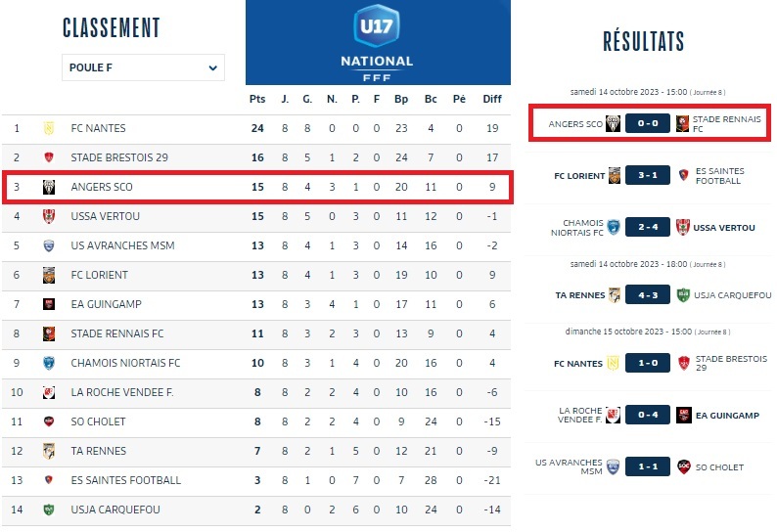
Task: Click the USSA Vertou team name in standings
Action: (x=105, y=216)
